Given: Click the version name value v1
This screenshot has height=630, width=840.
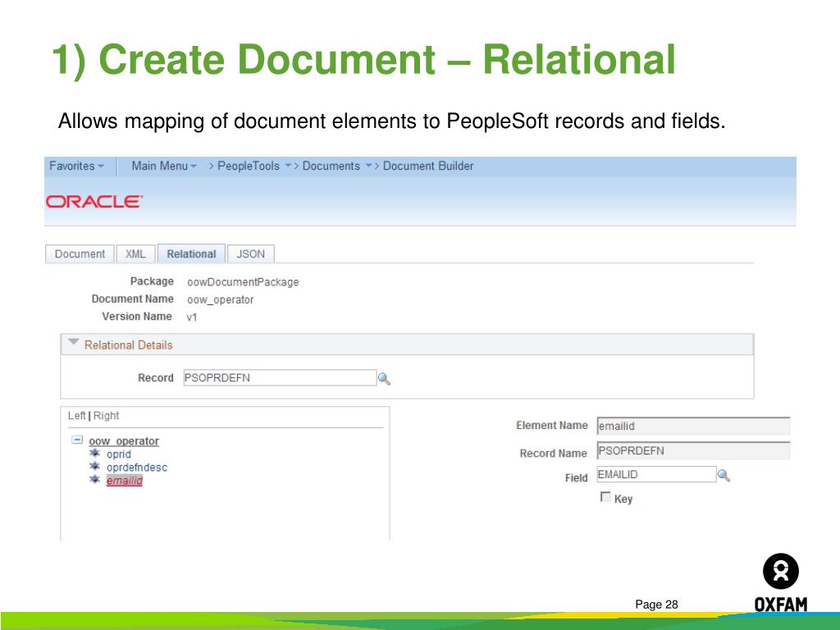Looking at the screenshot, I should pyautogui.click(x=192, y=317).
